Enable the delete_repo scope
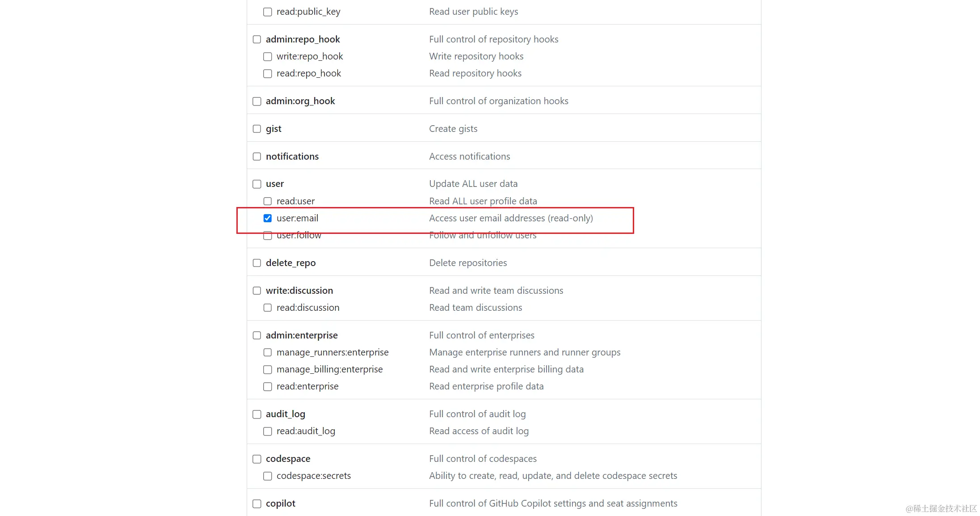Screen dimensions: 980x516 pyautogui.click(x=257, y=263)
